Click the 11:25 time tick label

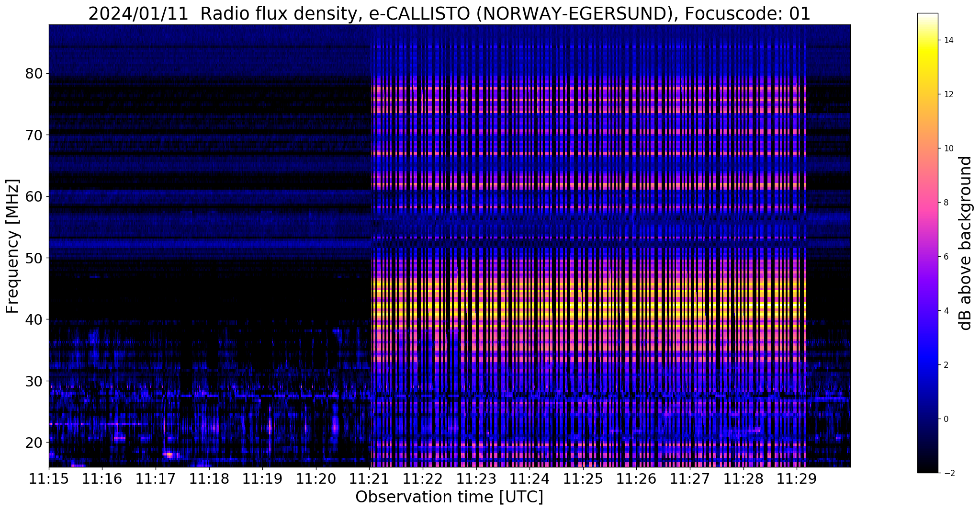[x=583, y=479]
